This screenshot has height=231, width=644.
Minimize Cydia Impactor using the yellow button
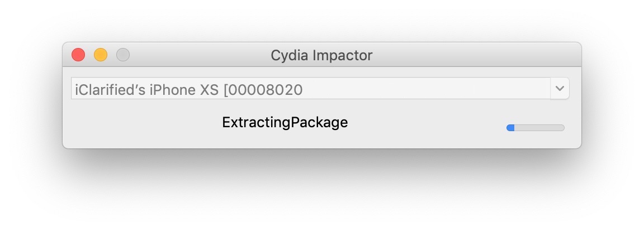(101, 55)
